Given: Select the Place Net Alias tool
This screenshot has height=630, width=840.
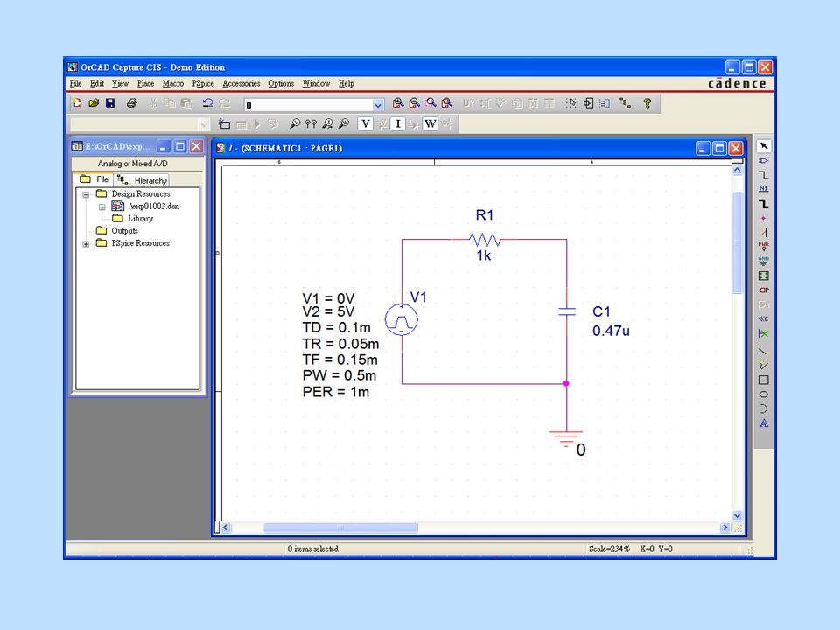Looking at the screenshot, I should coord(763,189).
